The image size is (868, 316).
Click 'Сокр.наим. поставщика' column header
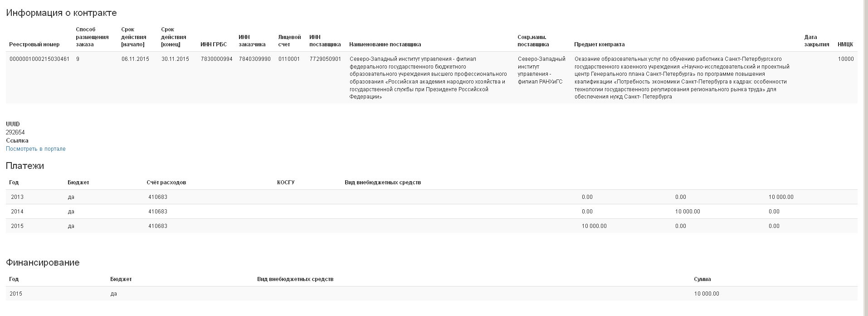click(x=533, y=41)
